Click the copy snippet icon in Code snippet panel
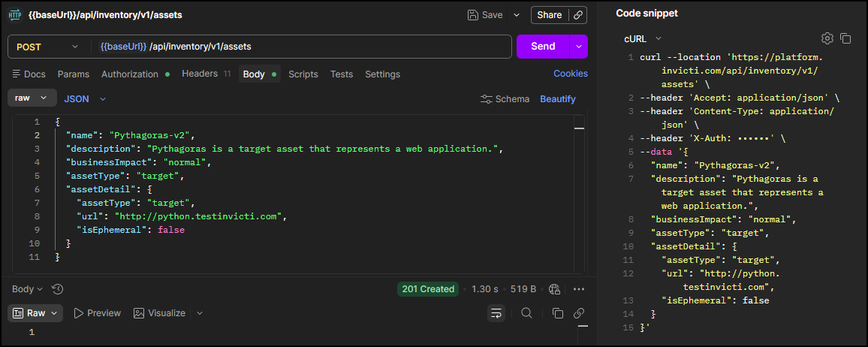The height and width of the screenshot is (347, 868). tap(845, 38)
